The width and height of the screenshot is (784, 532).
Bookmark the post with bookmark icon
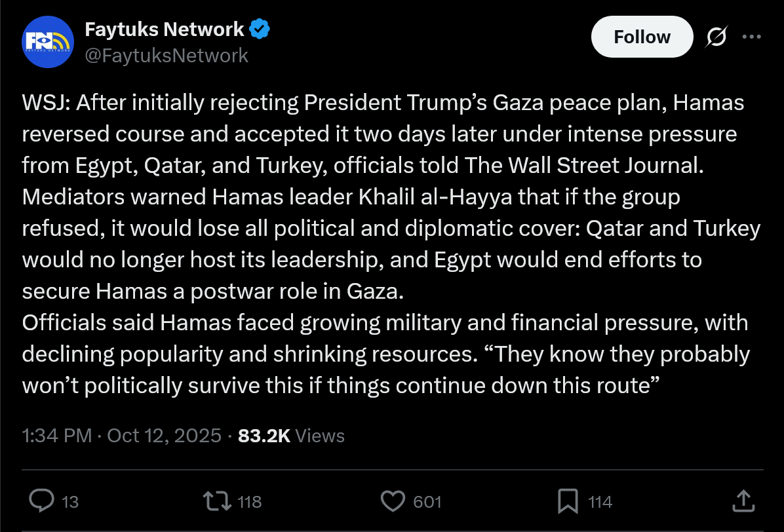pyautogui.click(x=567, y=502)
